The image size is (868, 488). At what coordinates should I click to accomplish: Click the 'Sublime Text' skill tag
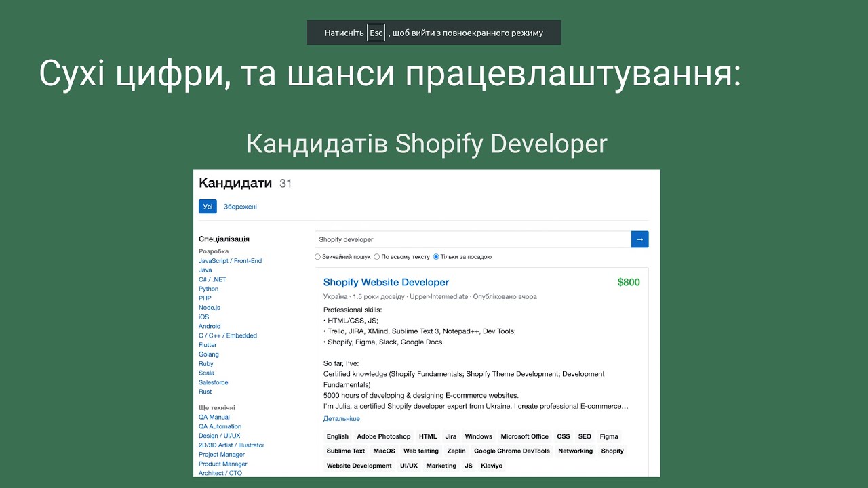pos(346,451)
